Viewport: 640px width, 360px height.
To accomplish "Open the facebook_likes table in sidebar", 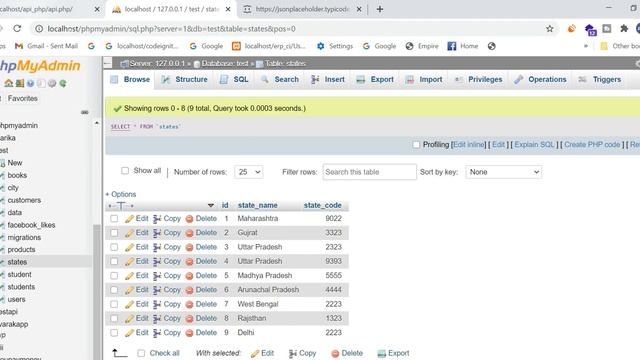I will 31,225.
